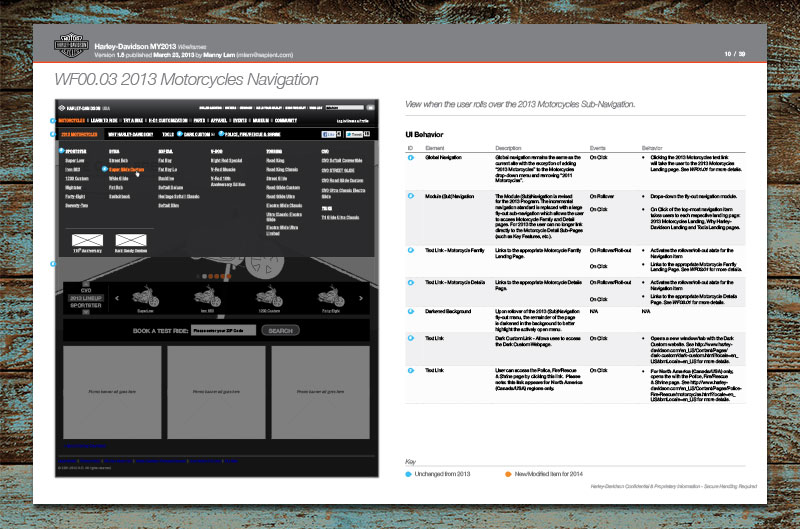Open the TRY A BIKE navigation item

point(133,120)
